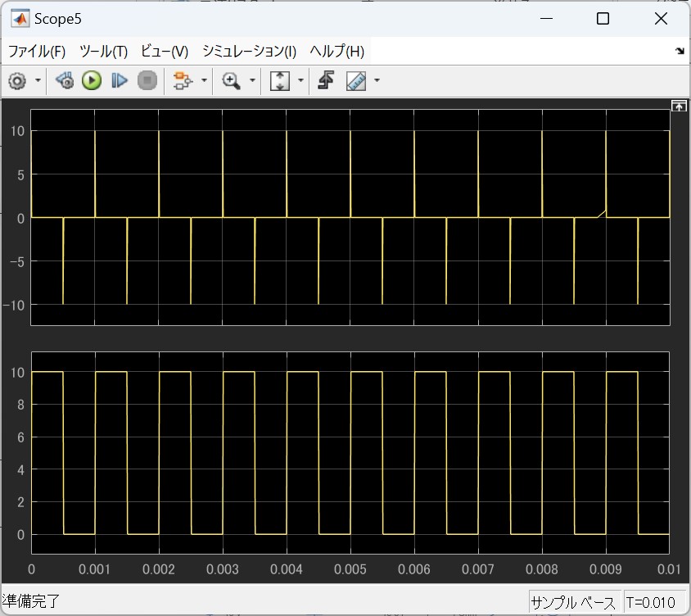Screen dimensions: 691x616
Task: Click the Scale axes limits icon
Action: click(x=280, y=80)
